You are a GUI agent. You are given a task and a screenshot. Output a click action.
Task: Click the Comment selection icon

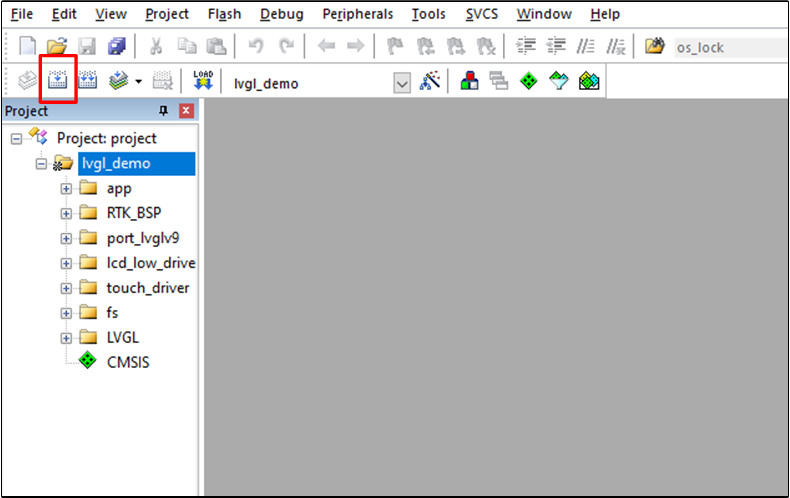[x=585, y=46]
